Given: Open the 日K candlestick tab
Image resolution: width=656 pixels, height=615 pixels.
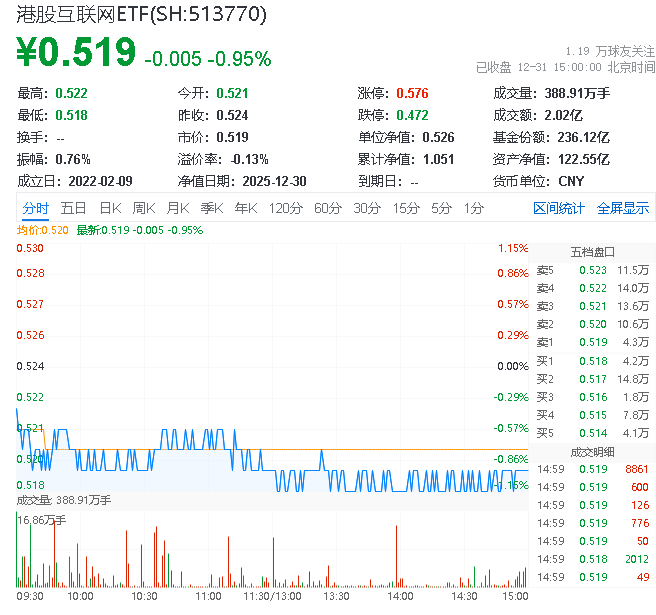Looking at the screenshot, I should (110, 208).
